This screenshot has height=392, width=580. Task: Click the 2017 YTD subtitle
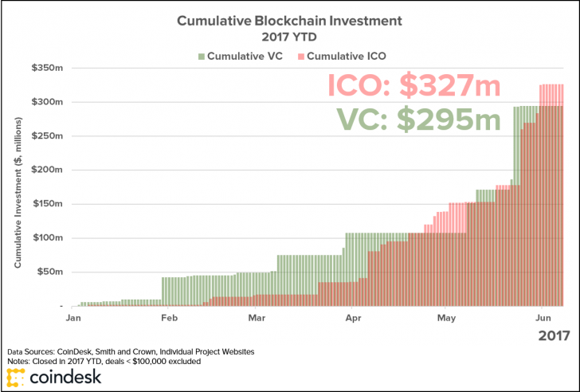click(289, 37)
